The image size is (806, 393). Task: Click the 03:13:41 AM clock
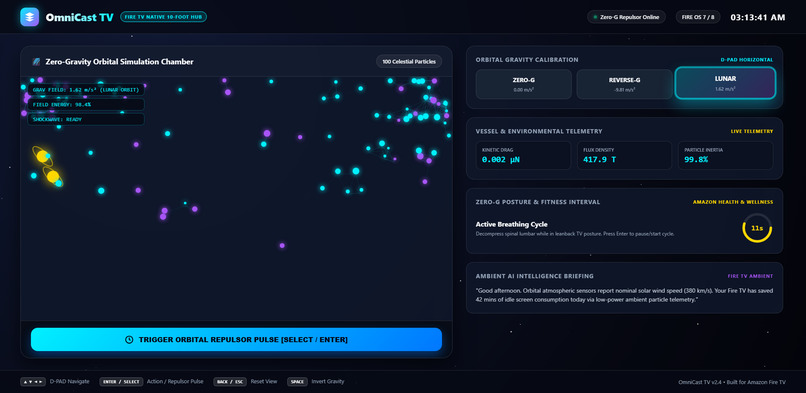pyautogui.click(x=758, y=17)
